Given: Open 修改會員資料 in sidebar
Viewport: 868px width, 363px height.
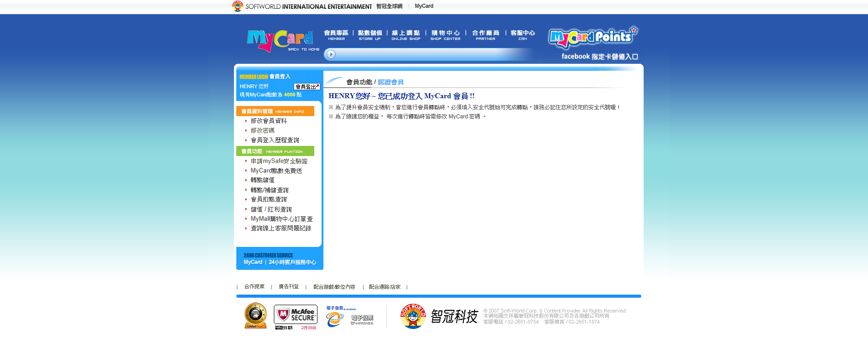Looking at the screenshot, I should [x=269, y=121].
